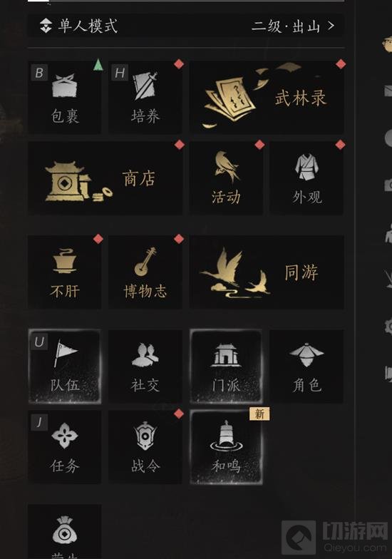Open the 社交 social tile
Image resolution: width=392 pixels, height=559 pixels.
pos(145,366)
